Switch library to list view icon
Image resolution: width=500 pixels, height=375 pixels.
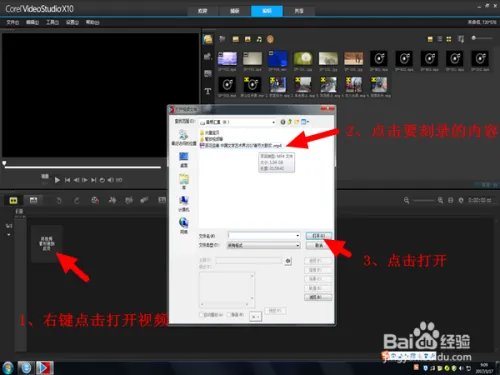(440, 39)
